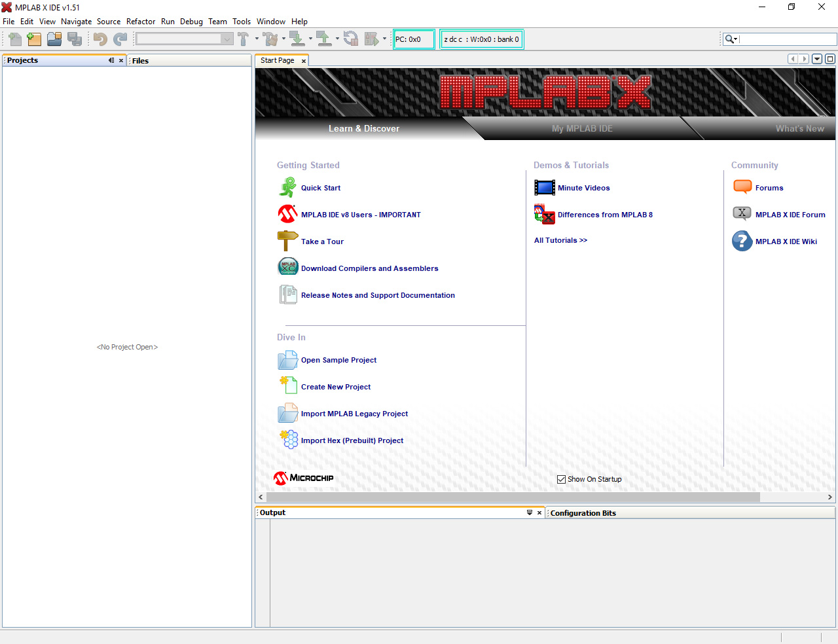Image resolution: width=838 pixels, height=644 pixels.
Task: Click the MPLAB X IDE Forum icon
Action: point(742,213)
